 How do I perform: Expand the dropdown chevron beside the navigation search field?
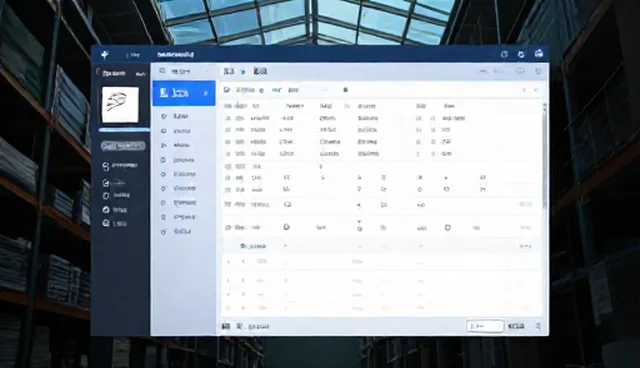[x=207, y=71]
